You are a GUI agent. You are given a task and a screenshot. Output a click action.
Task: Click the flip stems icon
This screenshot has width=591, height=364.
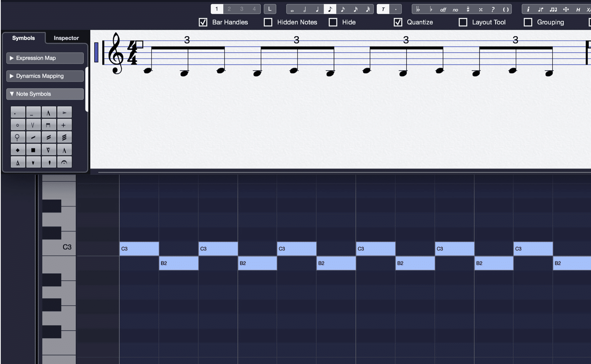click(x=541, y=9)
